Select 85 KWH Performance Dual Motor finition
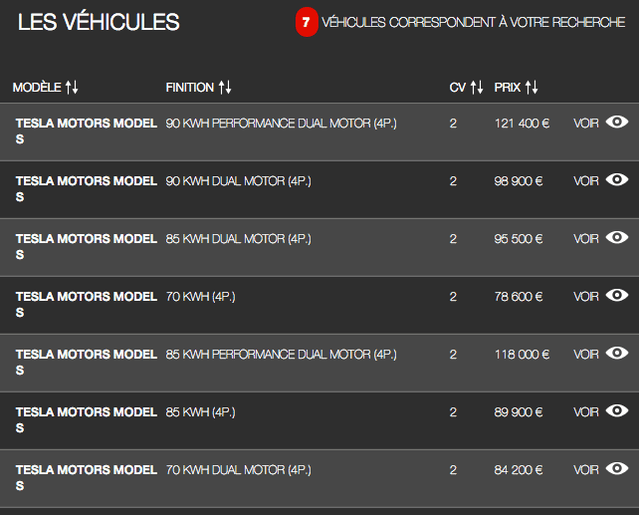The image size is (640, 515). (281, 354)
